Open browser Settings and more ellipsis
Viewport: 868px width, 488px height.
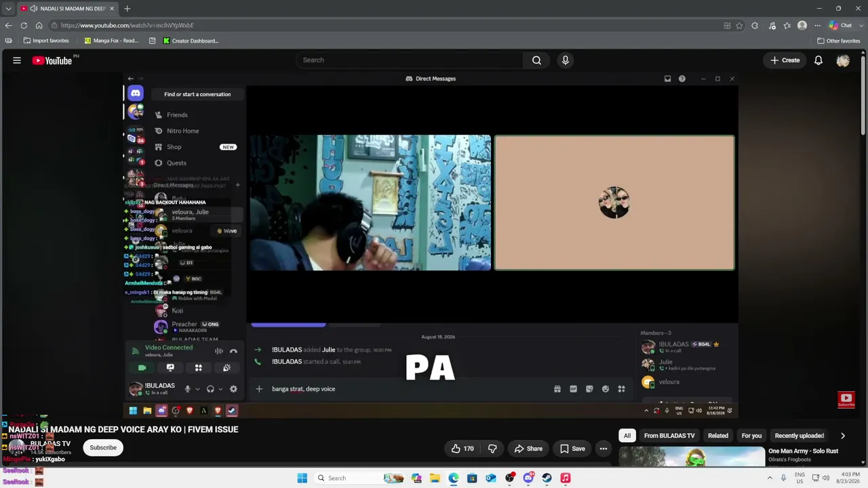(x=817, y=26)
